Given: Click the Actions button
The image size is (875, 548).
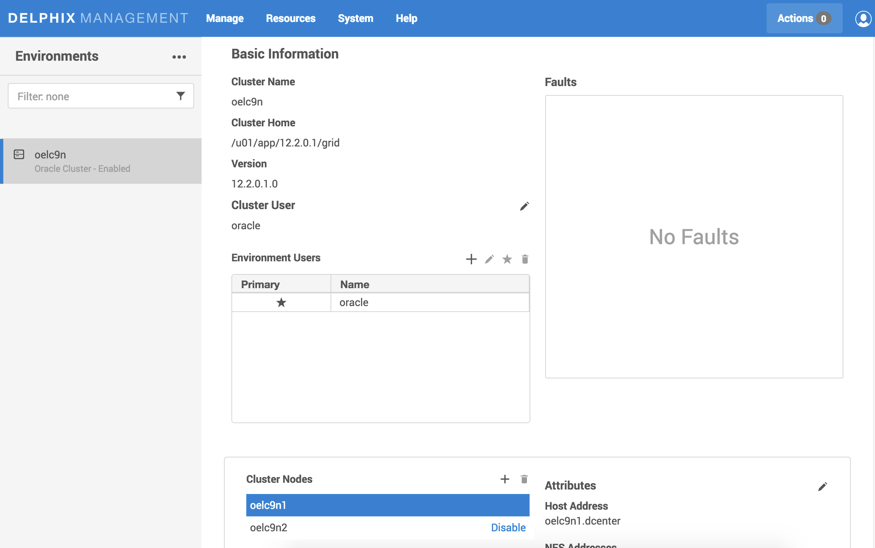Looking at the screenshot, I should [803, 18].
